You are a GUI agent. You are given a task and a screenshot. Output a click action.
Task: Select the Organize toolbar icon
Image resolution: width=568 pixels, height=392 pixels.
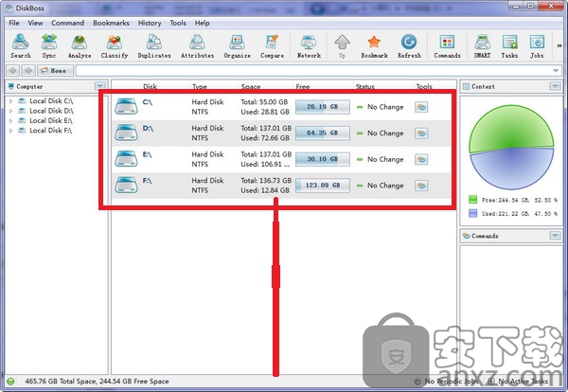tap(237, 45)
